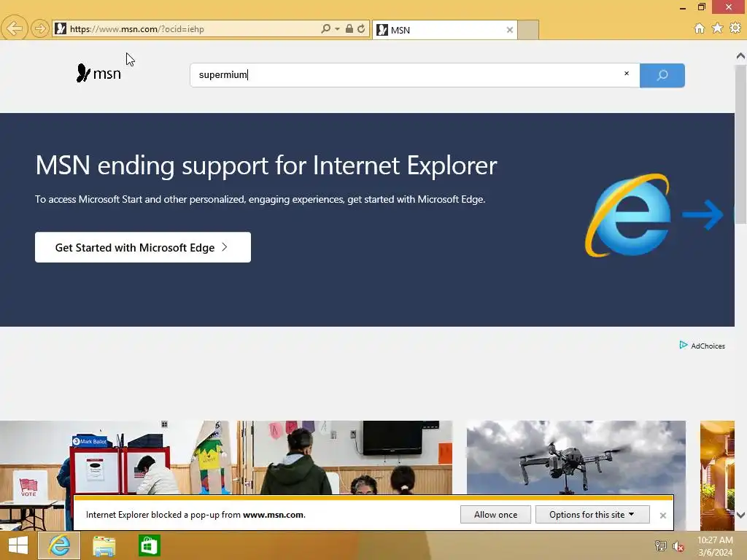The image size is (747, 560).
Task: Open the Windows Start button
Action: point(18,545)
